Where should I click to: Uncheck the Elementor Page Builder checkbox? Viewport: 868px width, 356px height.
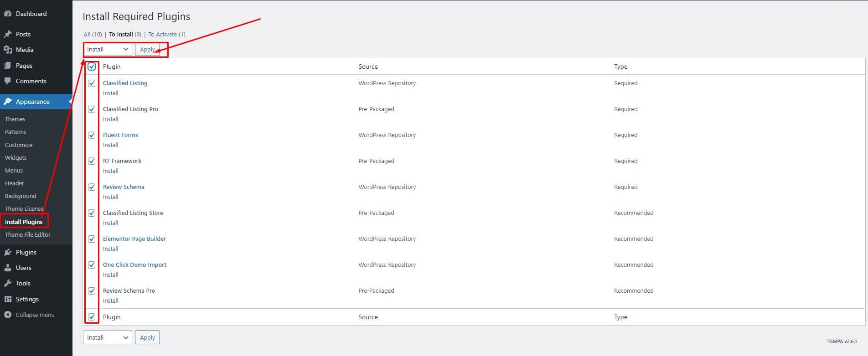[x=92, y=239]
